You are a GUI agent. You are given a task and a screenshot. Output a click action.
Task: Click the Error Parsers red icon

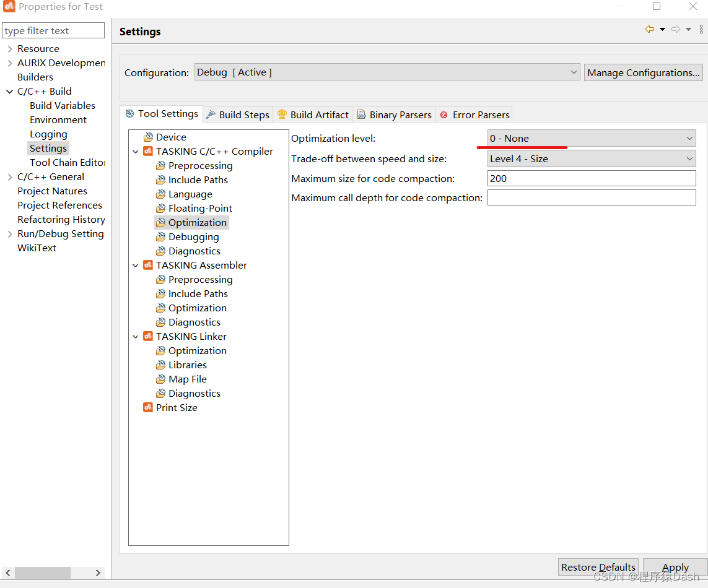pyautogui.click(x=444, y=115)
